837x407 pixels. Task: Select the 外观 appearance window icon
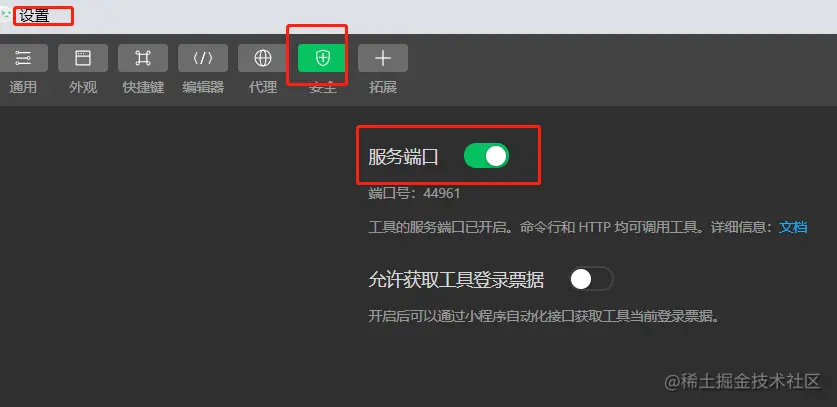coord(83,58)
